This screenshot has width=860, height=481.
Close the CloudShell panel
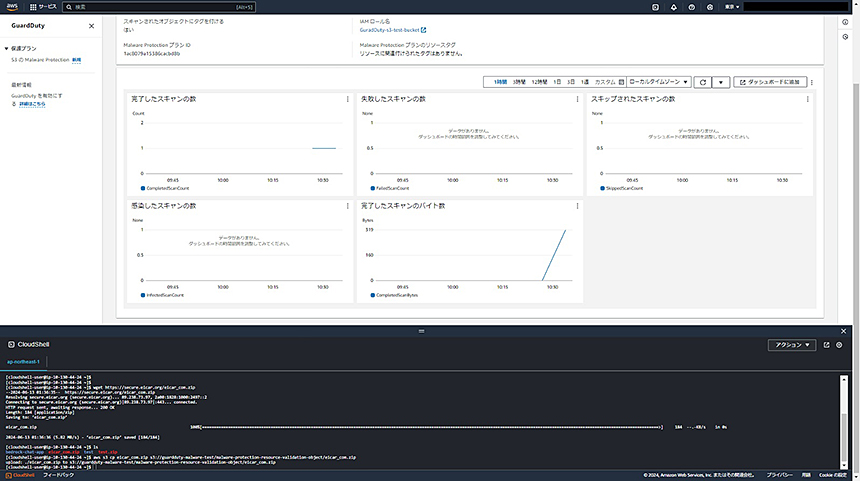tap(844, 331)
